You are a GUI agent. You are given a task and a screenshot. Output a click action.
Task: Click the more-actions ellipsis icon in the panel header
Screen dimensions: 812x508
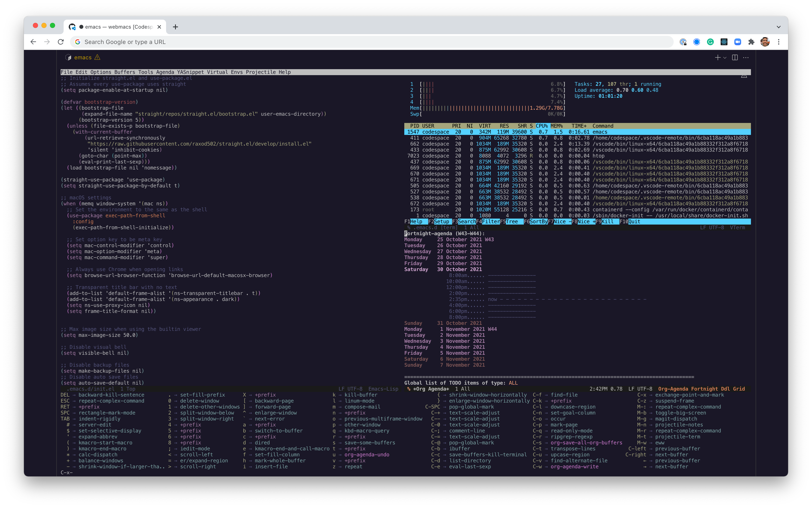(x=746, y=57)
